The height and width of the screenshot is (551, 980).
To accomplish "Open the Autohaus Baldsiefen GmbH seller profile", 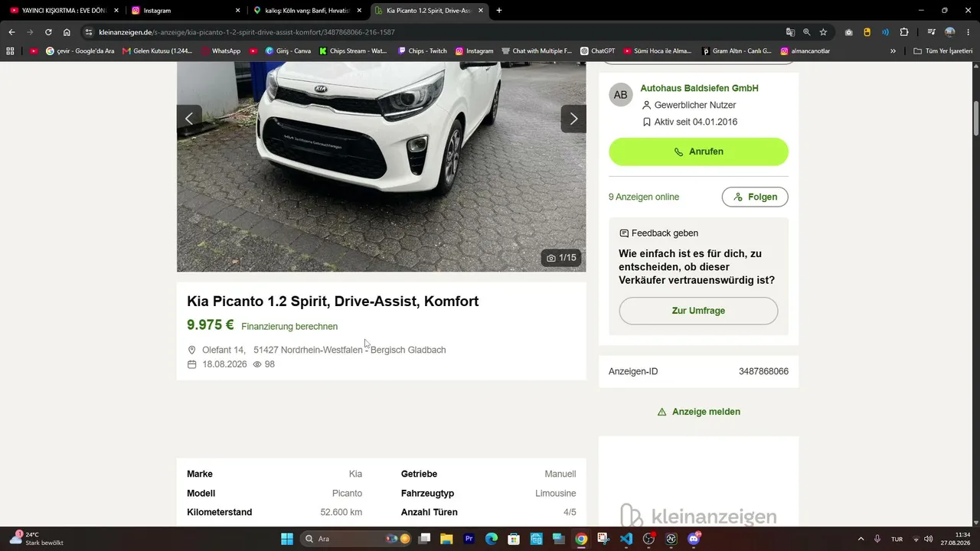I will tap(699, 88).
